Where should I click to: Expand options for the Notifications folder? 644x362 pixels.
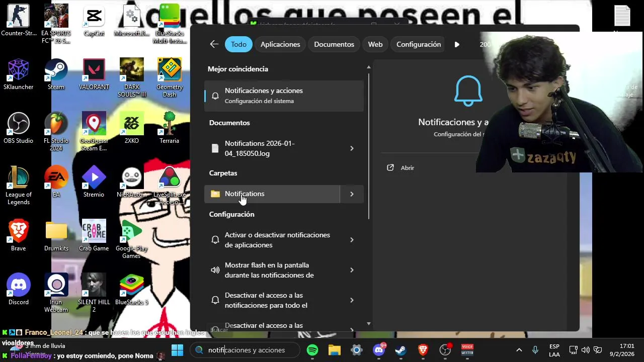click(352, 194)
